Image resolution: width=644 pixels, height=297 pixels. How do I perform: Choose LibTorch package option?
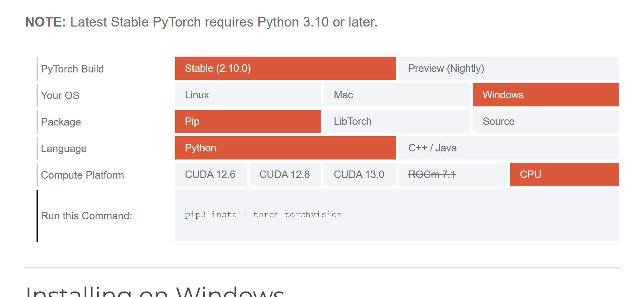(397, 121)
